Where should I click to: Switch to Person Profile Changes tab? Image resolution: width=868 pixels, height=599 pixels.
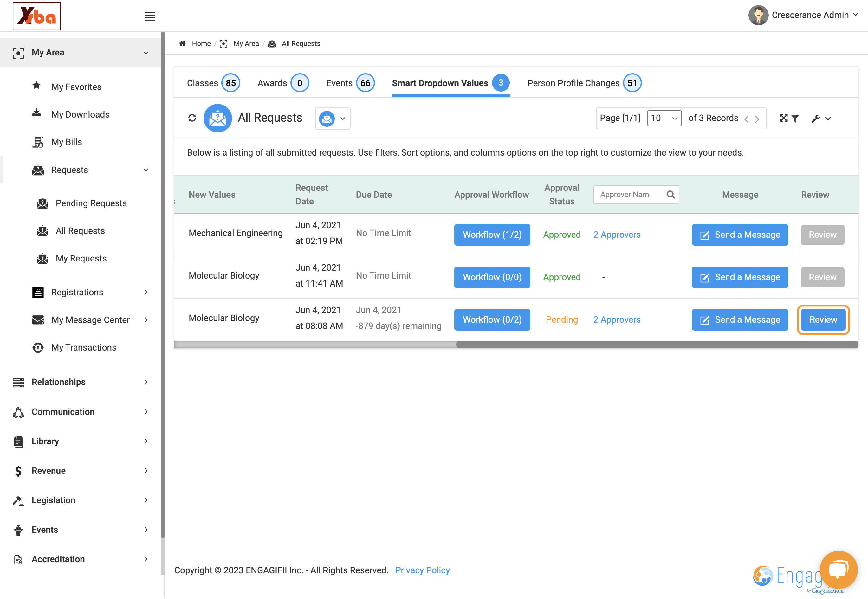point(584,83)
